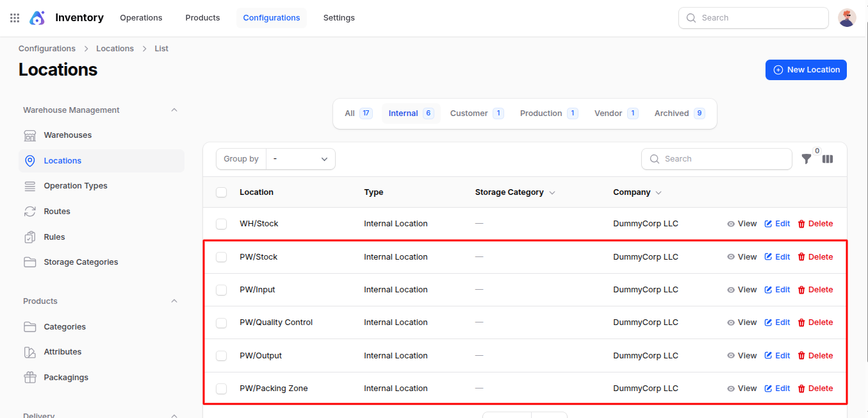Open Operation Types in sidebar
Viewport: 868px width, 418px height.
(75, 186)
